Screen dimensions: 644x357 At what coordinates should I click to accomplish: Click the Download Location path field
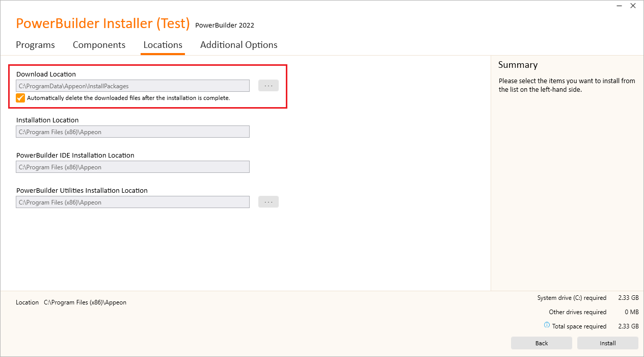132,86
